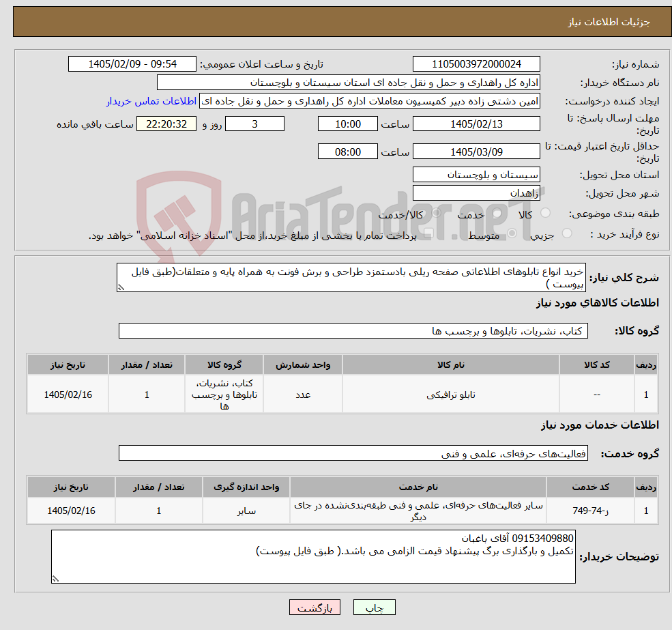Click the service code cell ز-74-749
The width and height of the screenshot is (672, 630).
[x=591, y=511]
